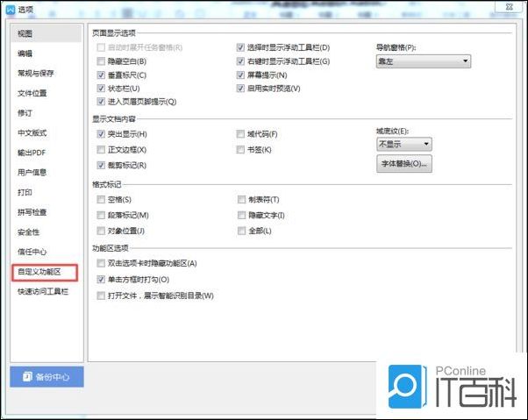Open 自定义功能区 settings
Image resolution: width=528 pixels, height=420 pixels.
[x=45, y=272]
